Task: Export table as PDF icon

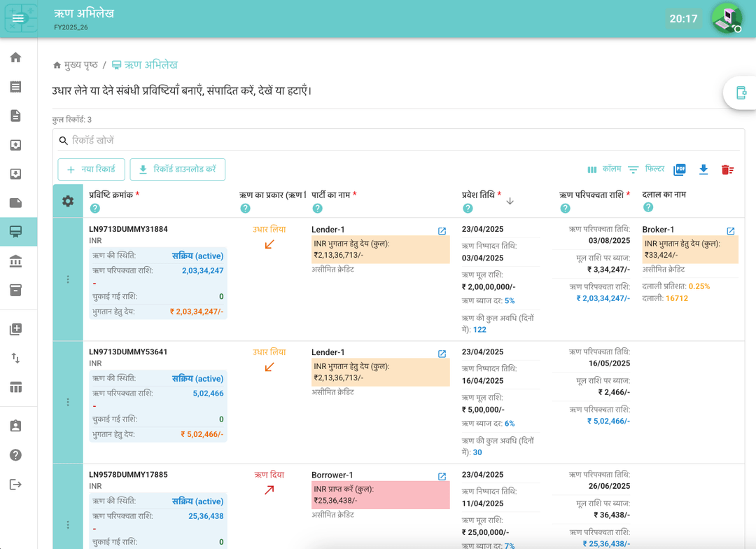Action: (679, 169)
